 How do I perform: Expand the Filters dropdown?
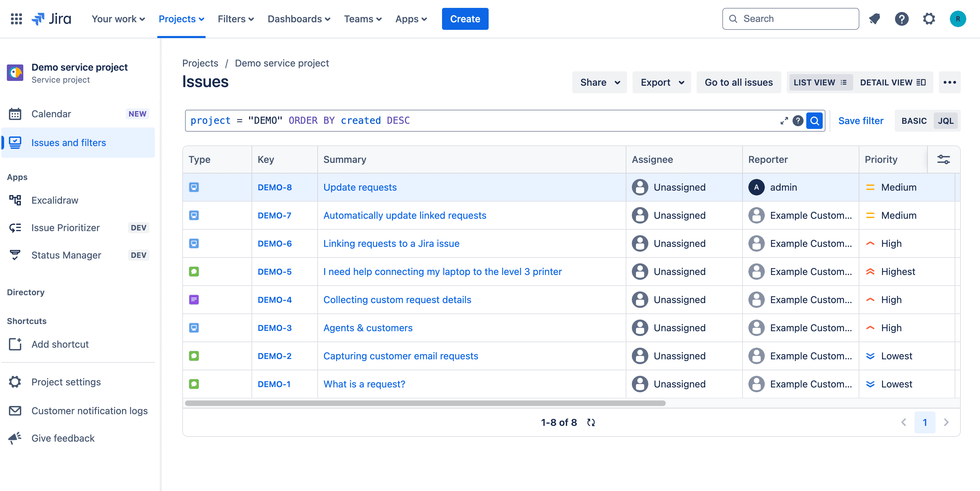[235, 19]
